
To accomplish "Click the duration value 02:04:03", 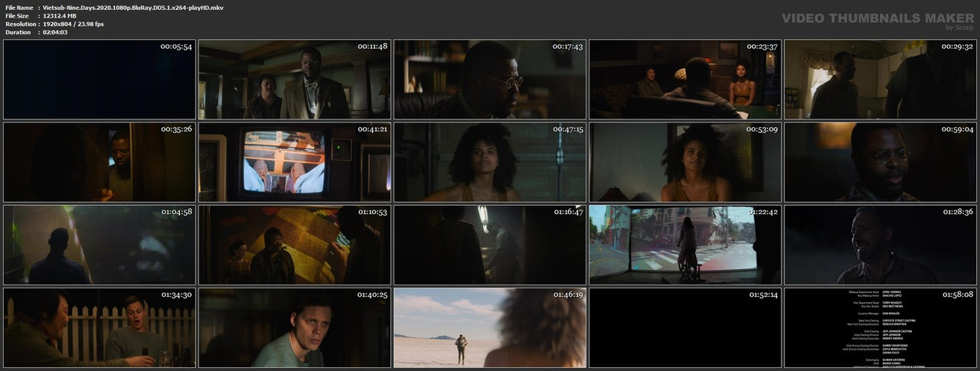I will click(x=55, y=32).
